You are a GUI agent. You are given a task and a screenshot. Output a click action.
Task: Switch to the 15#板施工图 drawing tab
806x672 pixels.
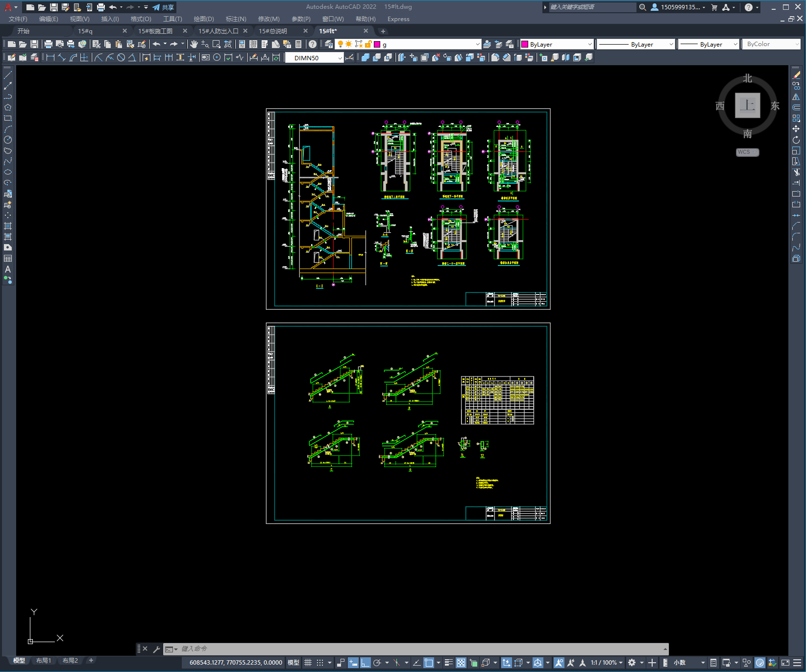pos(155,31)
